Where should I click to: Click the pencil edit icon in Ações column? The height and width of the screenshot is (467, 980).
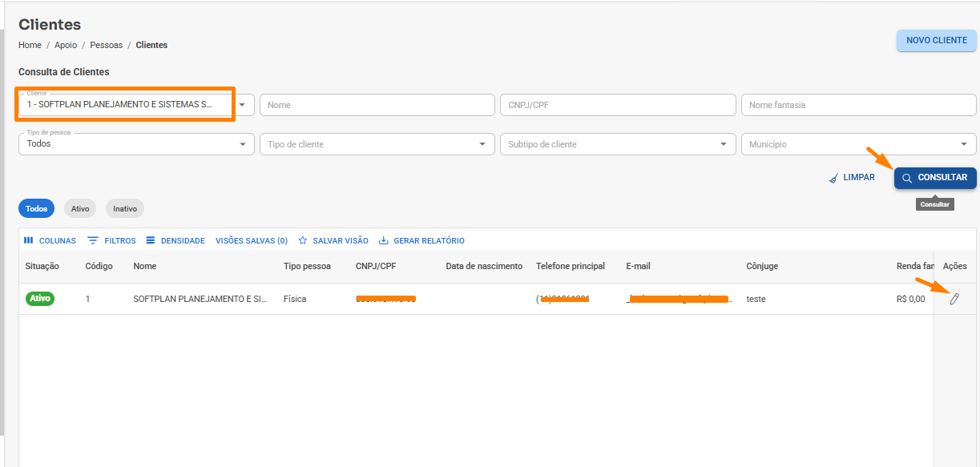coord(954,299)
